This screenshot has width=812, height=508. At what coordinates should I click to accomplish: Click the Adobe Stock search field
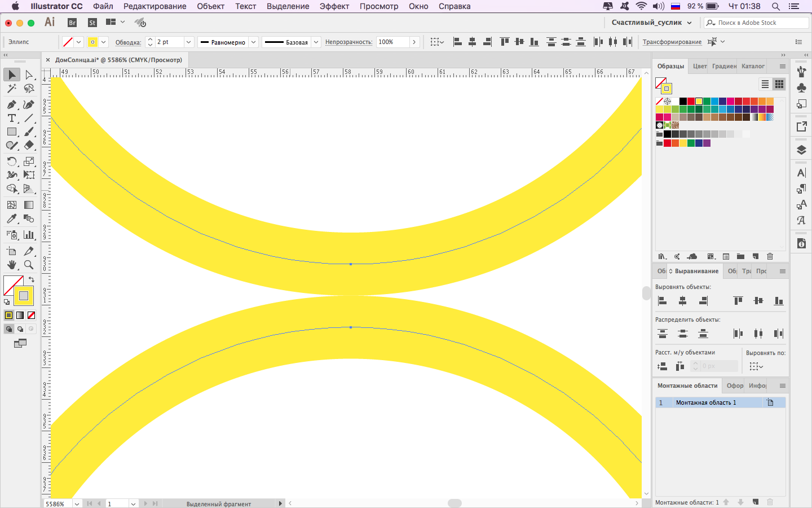click(759, 23)
